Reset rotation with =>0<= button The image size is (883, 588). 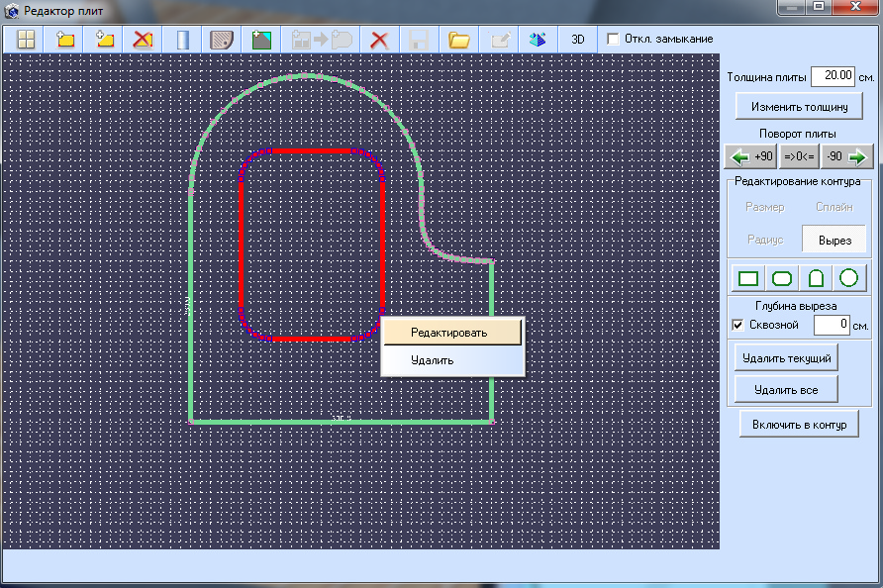(x=799, y=156)
